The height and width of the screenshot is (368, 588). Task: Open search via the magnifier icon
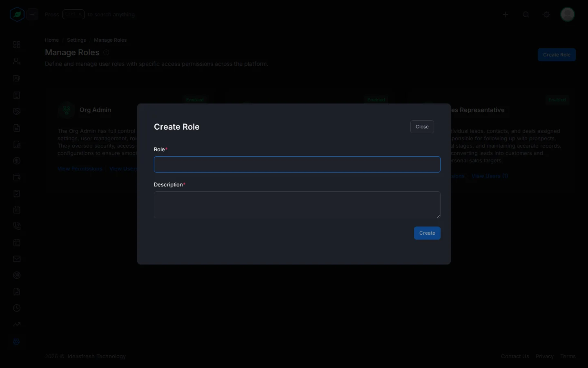click(526, 15)
